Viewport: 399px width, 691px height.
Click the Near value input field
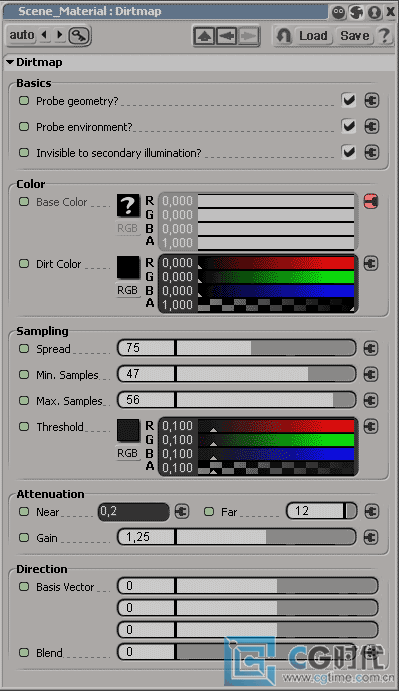click(x=134, y=512)
